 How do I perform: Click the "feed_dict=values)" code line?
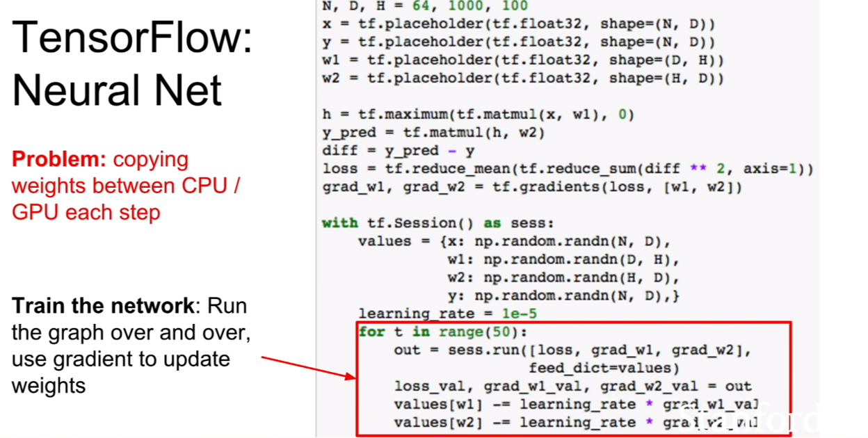click(x=604, y=368)
